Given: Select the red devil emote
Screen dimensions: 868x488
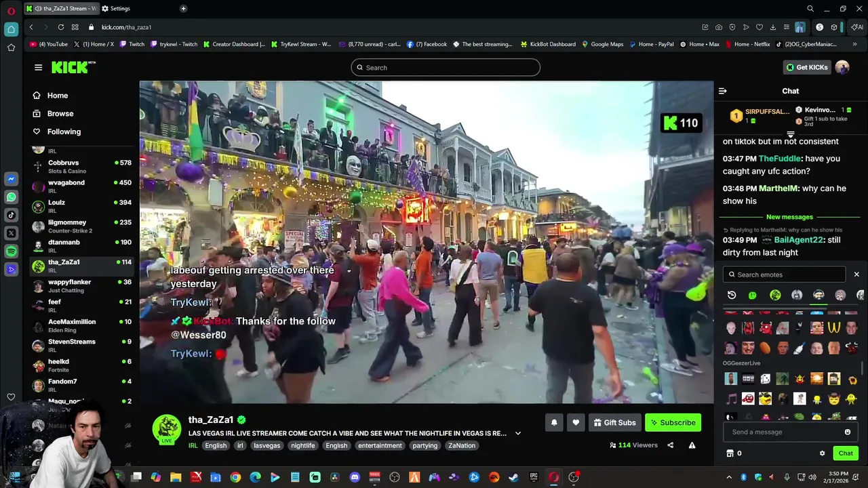Looking at the screenshot, I should click(x=765, y=328).
